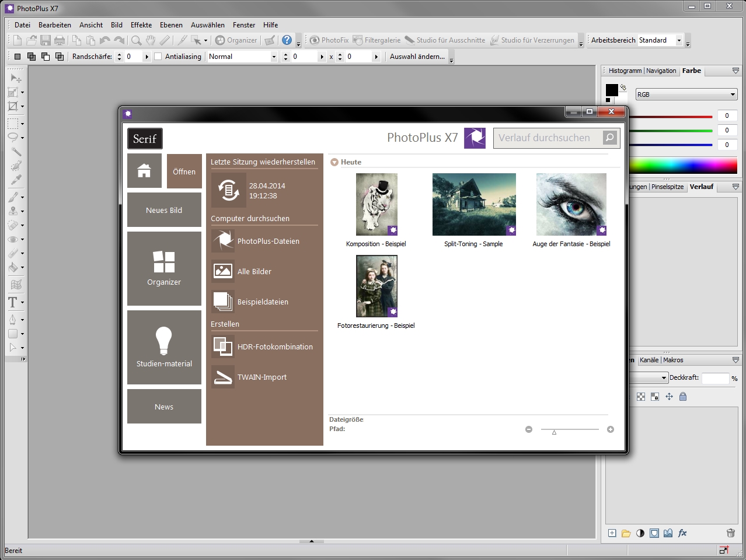The image size is (746, 560).
Task: Open the Effekte menu
Action: point(141,25)
